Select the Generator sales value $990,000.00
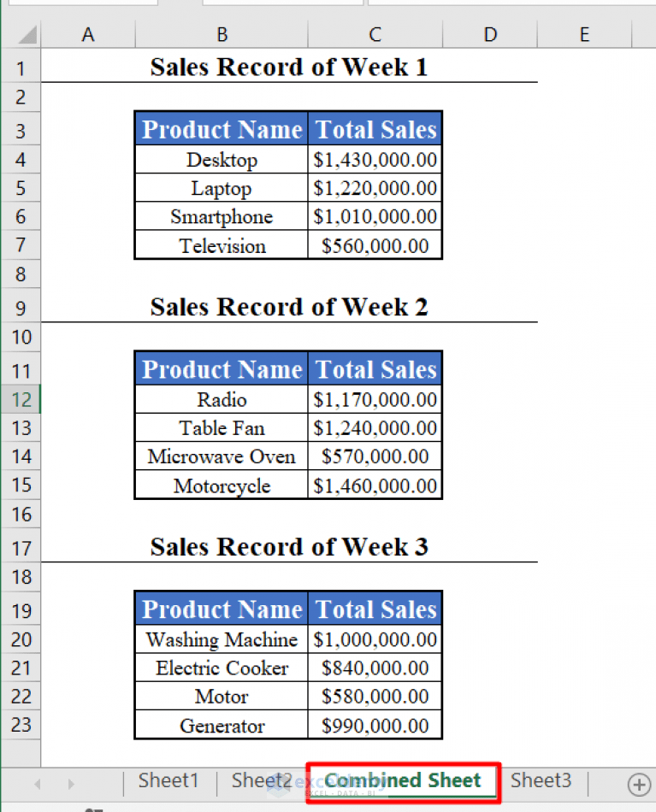The height and width of the screenshot is (812, 656). [375, 725]
